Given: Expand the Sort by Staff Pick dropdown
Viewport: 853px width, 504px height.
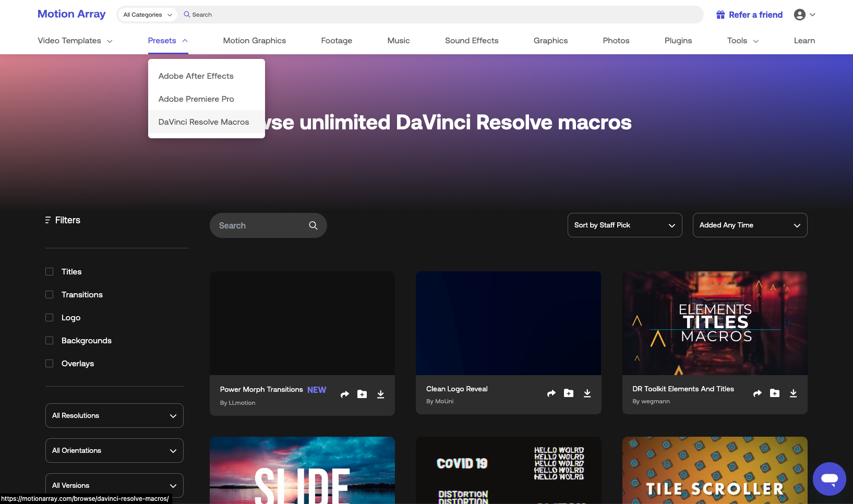Looking at the screenshot, I should (624, 225).
